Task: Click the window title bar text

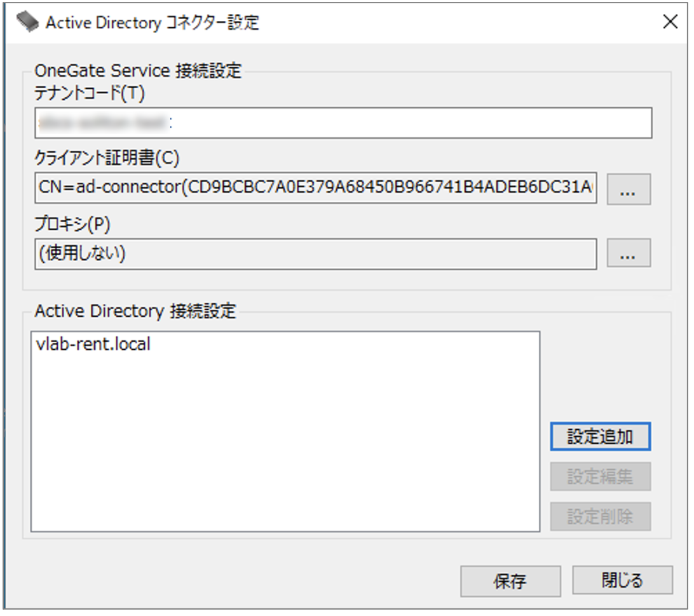Action: 153,23
